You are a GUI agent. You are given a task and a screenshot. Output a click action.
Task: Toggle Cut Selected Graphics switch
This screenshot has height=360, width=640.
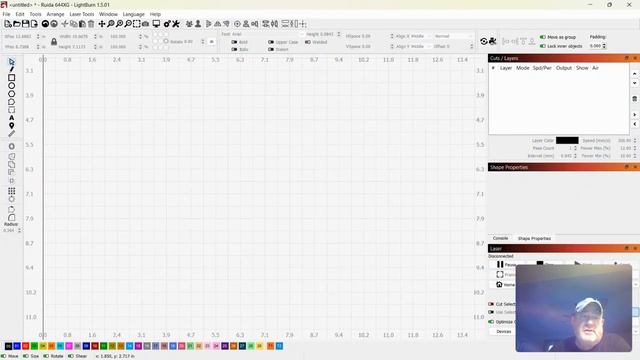tap(491, 304)
